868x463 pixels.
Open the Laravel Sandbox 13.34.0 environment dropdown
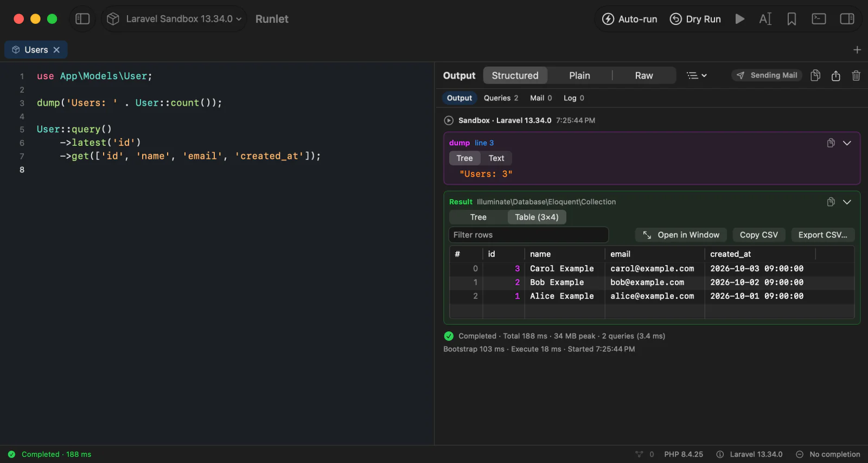[x=174, y=19]
